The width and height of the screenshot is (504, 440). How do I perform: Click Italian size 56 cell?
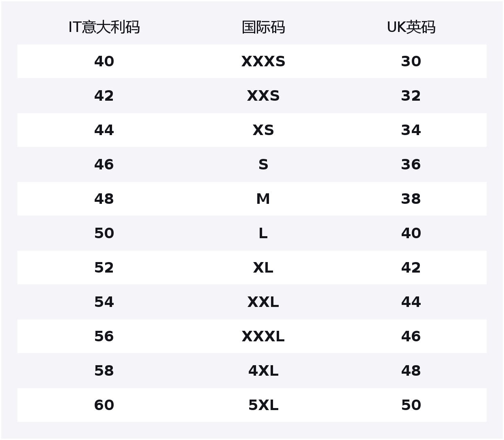pyautogui.click(x=104, y=336)
